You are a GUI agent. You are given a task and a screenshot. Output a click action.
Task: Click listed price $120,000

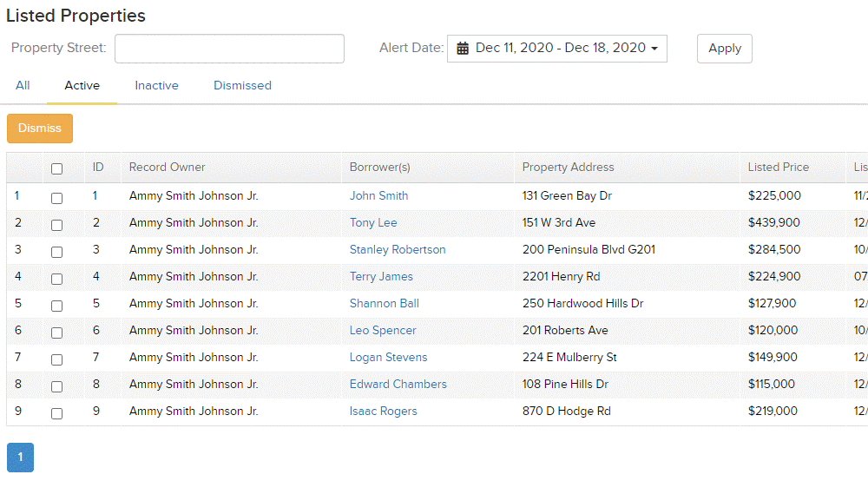coord(773,331)
